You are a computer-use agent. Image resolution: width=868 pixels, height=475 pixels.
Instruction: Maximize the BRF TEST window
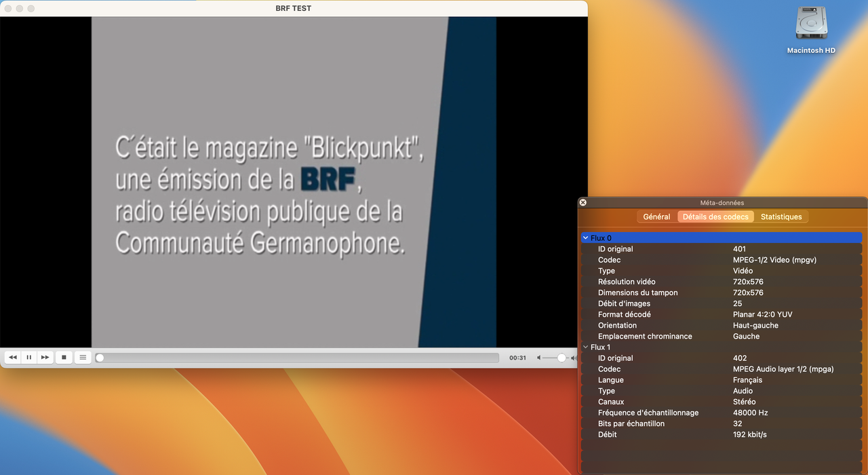pos(31,9)
